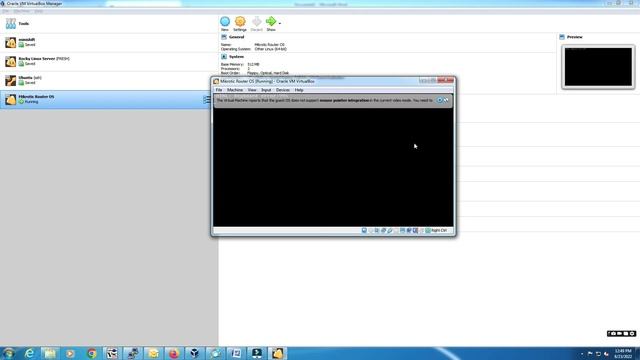Click the Discard toolbar icon

tap(256, 22)
